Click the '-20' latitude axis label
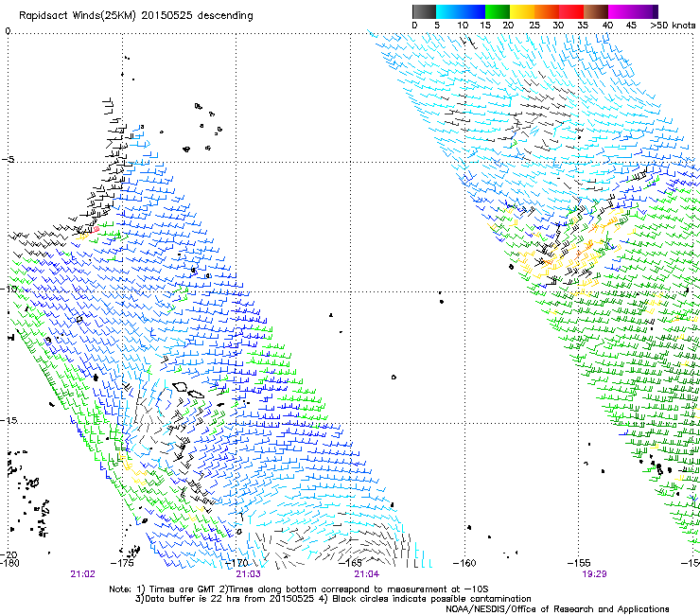700x615 pixels. click(x=9, y=554)
